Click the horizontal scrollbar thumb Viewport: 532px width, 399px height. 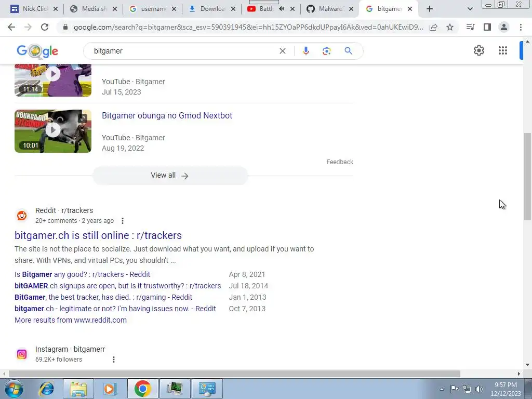(x=234, y=374)
